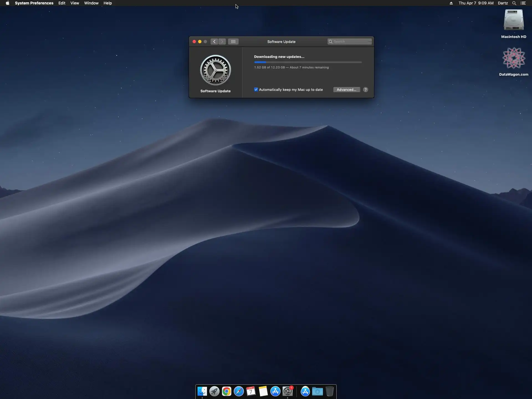Open the Downloads folder stack in Dock

317,391
